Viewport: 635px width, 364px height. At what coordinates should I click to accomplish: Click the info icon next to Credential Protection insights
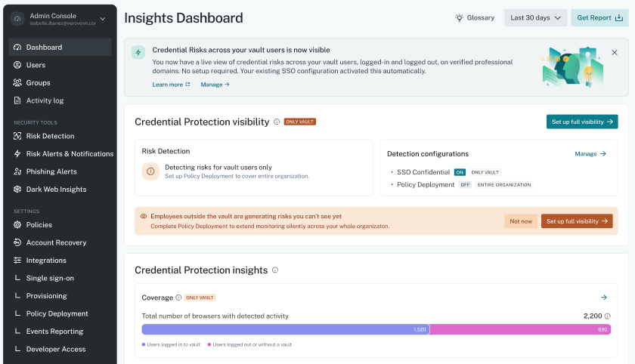[x=275, y=270]
